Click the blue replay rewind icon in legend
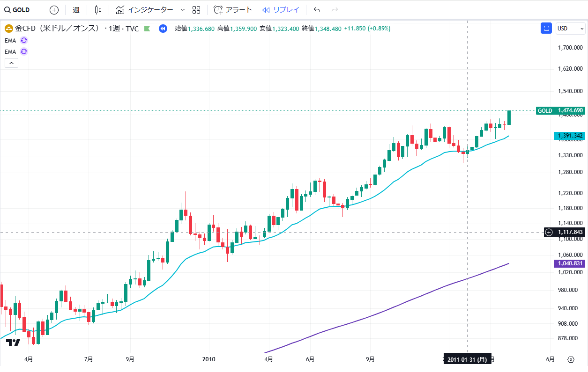The image size is (588, 372). [163, 29]
